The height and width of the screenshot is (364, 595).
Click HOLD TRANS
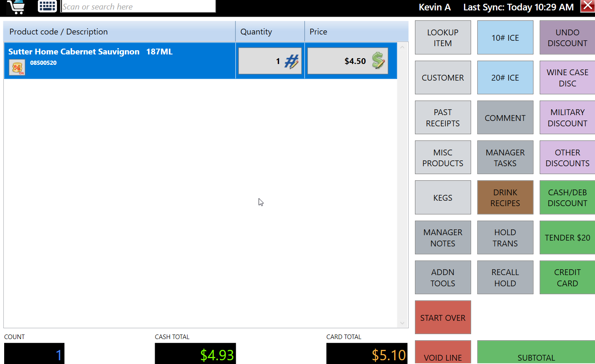pos(505,238)
